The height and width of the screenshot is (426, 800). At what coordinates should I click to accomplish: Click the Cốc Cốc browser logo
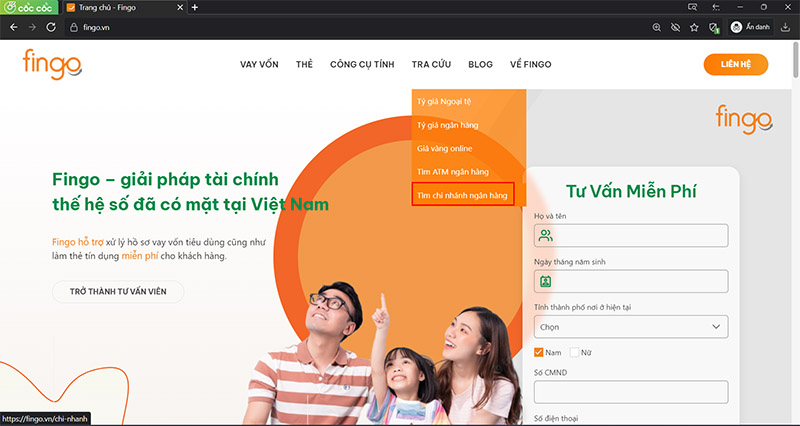[x=29, y=7]
